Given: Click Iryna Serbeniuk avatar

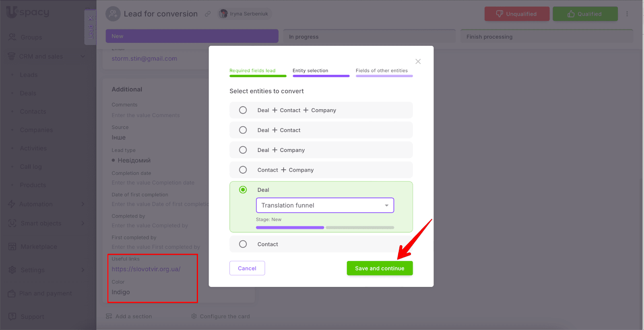Looking at the screenshot, I should coord(223,14).
